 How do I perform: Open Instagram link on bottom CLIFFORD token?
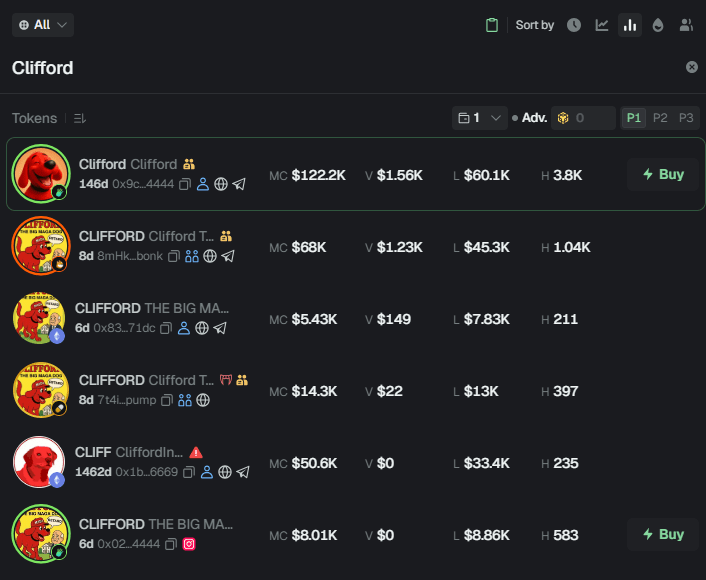coord(188,544)
